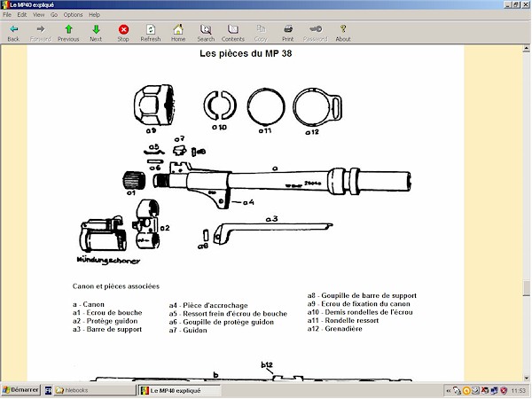
Task: Select the Le MP40 expliqué taskbar button
Action: 179,390
